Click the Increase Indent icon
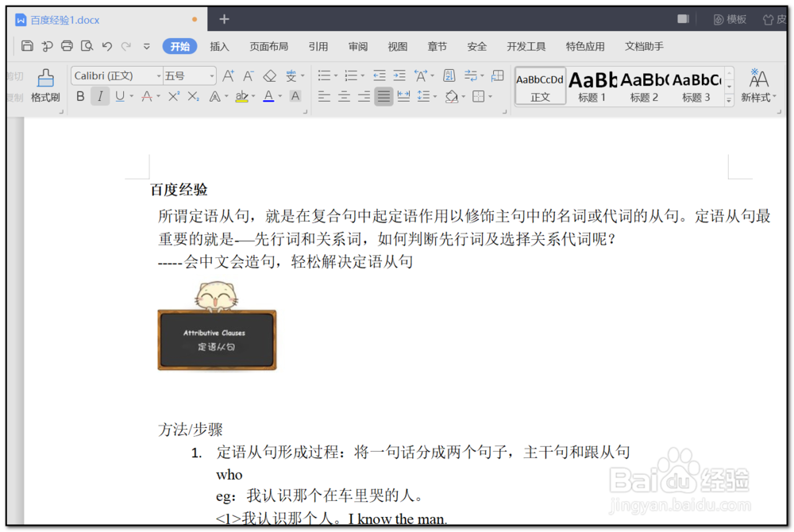This screenshot has width=794, height=532. coord(399,75)
